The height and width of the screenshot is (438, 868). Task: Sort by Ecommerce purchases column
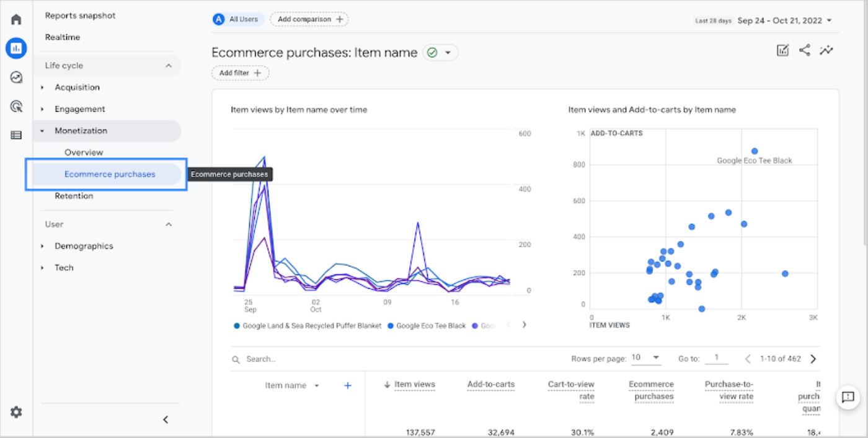click(x=651, y=390)
